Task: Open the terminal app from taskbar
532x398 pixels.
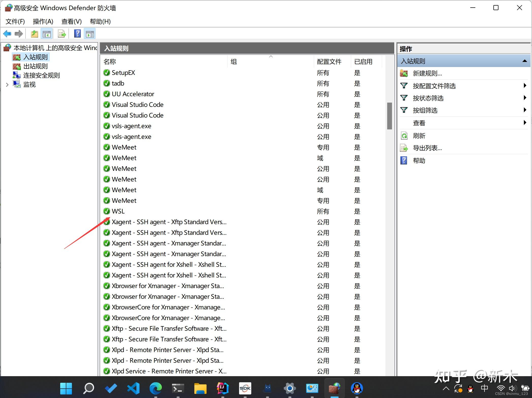Action: (x=178, y=388)
